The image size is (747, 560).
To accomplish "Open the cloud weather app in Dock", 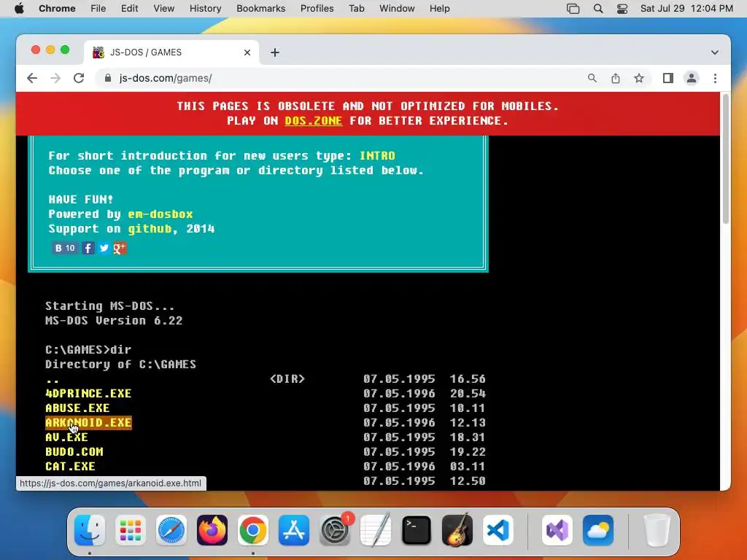I will pos(598,530).
